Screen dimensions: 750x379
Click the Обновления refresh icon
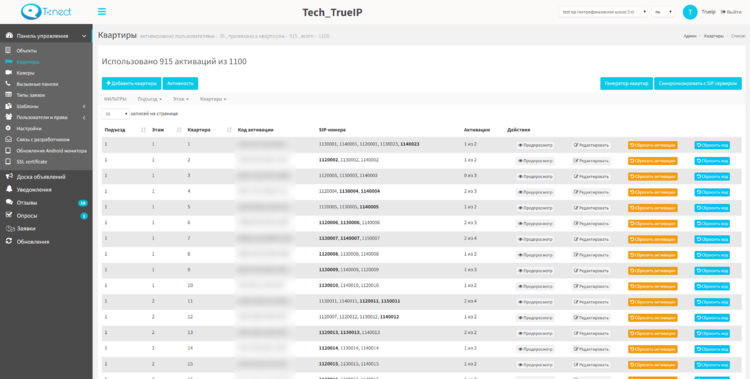9,241
